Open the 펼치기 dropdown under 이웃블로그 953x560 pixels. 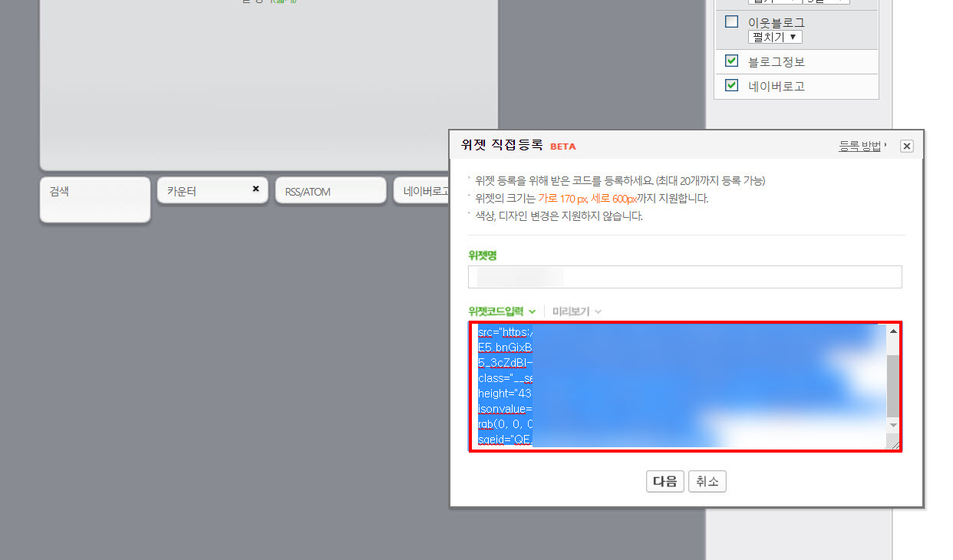click(x=775, y=37)
